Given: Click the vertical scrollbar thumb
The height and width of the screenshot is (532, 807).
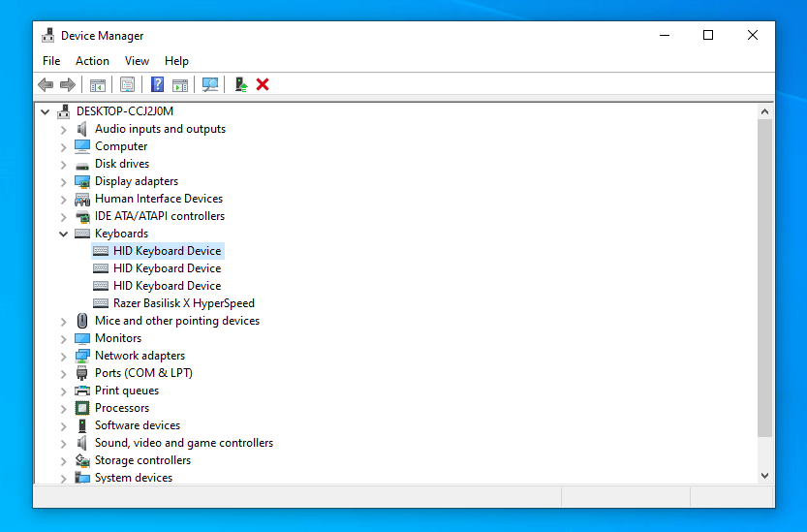Looking at the screenshot, I should pos(764,278).
